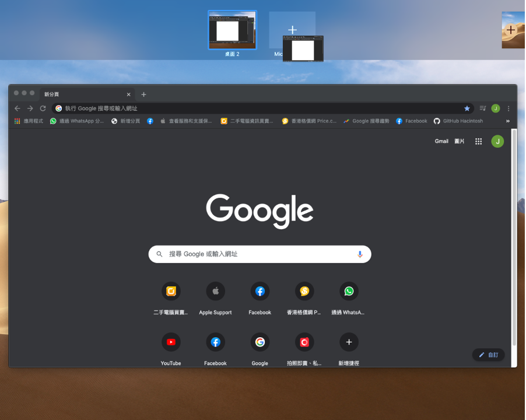Open 圖片 images link

[x=460, y=141]
